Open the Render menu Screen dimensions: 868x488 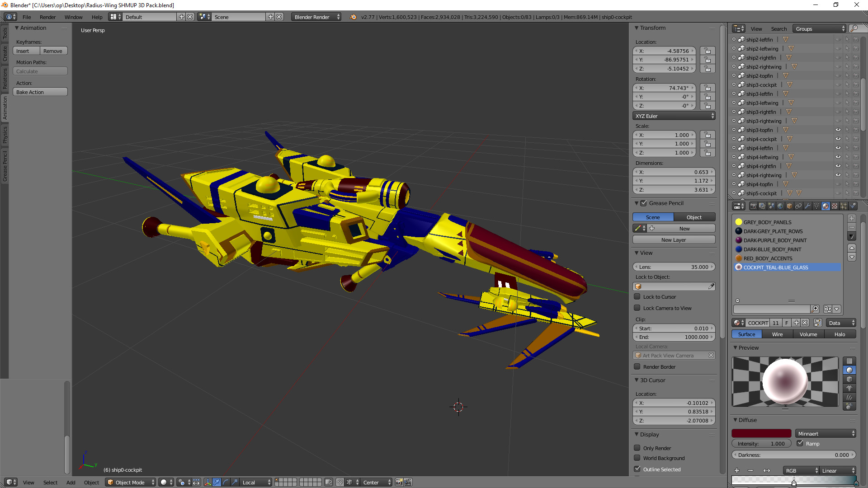(x=47, y=17)
